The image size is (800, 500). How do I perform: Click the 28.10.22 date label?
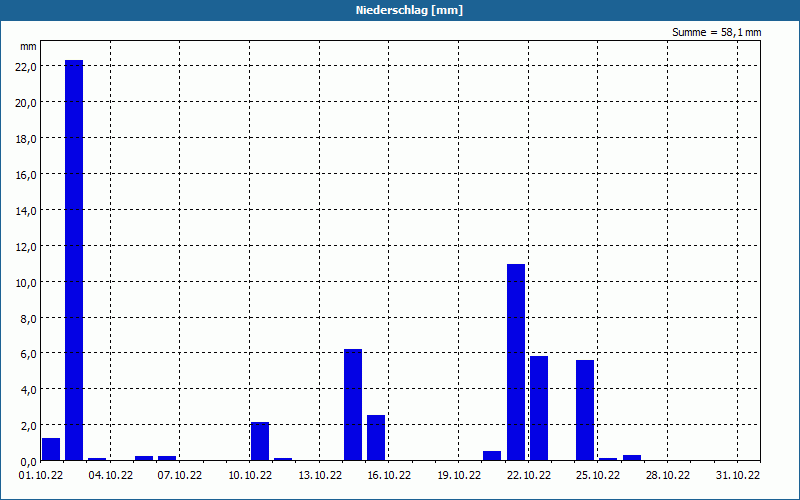667,476
